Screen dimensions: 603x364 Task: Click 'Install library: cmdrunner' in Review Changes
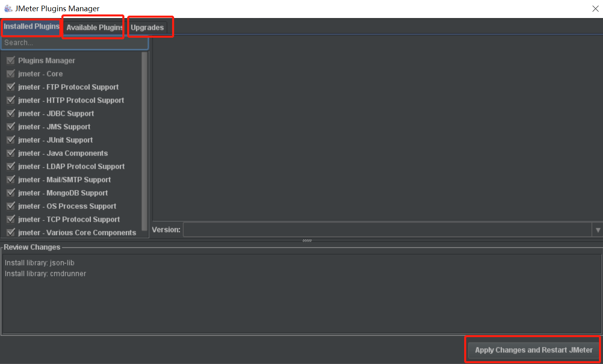pyautogui.click(x=45, y=274)
